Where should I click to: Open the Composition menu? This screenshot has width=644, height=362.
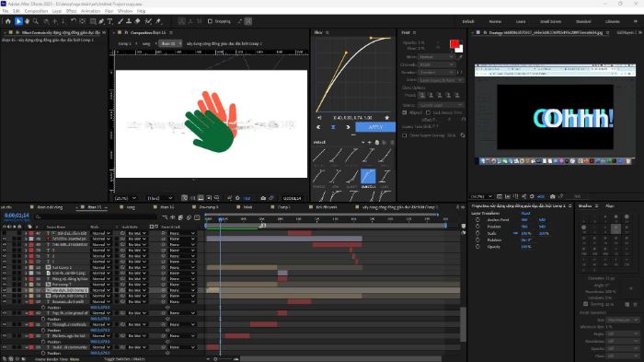pos(36,11)
